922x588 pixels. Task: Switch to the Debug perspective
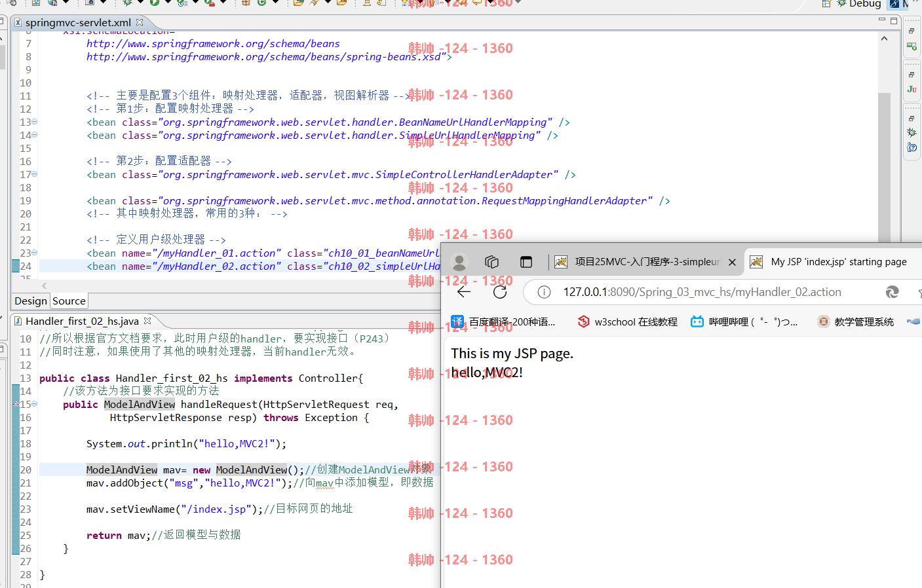[x=859, y=3]
